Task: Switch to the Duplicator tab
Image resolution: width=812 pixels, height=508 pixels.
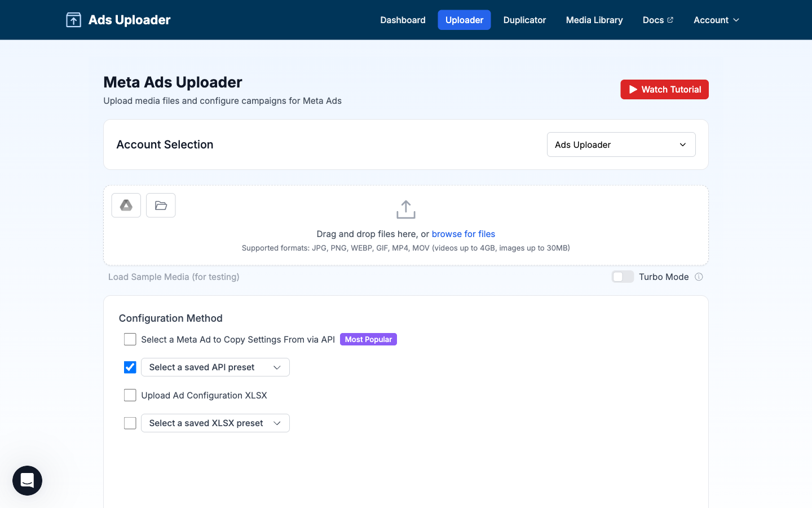Action: pyautogui.click(x=524, y=20)
